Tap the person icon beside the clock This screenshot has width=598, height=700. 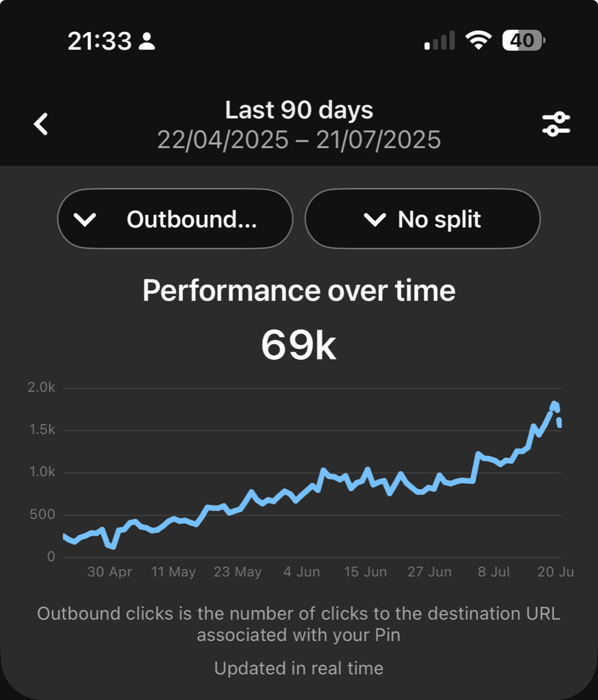click(147, 41)
